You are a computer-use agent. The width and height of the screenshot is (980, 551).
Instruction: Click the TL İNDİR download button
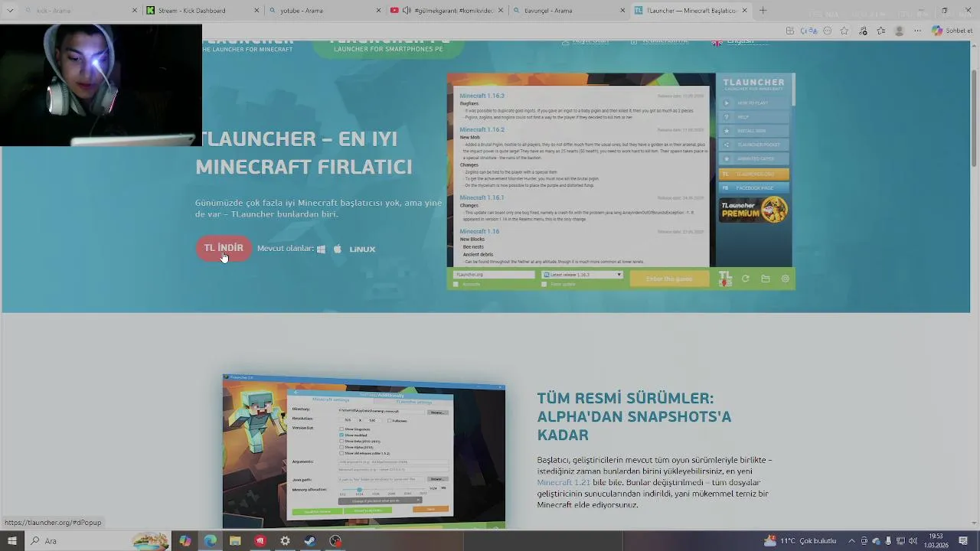pyautogui.click(x=224, y=249)
